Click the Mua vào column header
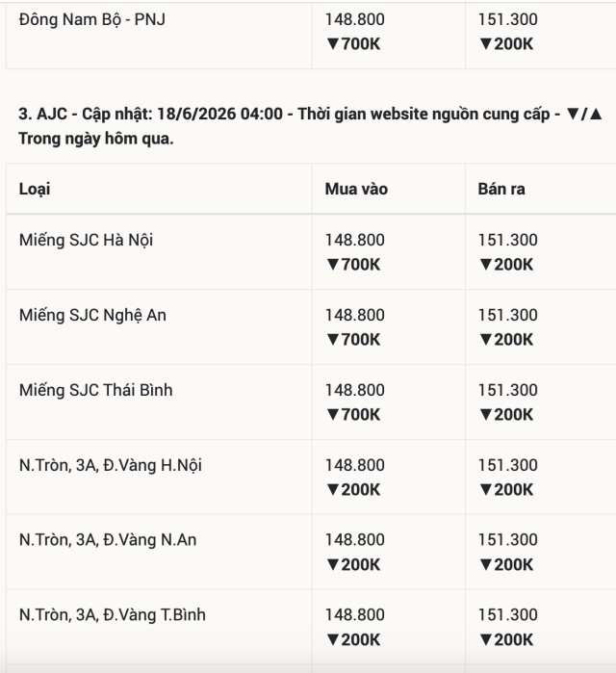The image size is (616, 673). [356, 189]
